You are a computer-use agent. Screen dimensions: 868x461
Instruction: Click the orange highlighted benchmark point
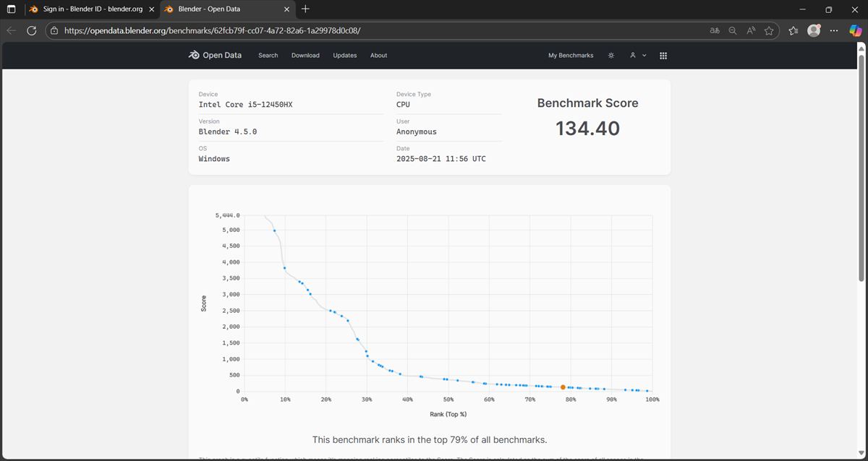(563, 387)
